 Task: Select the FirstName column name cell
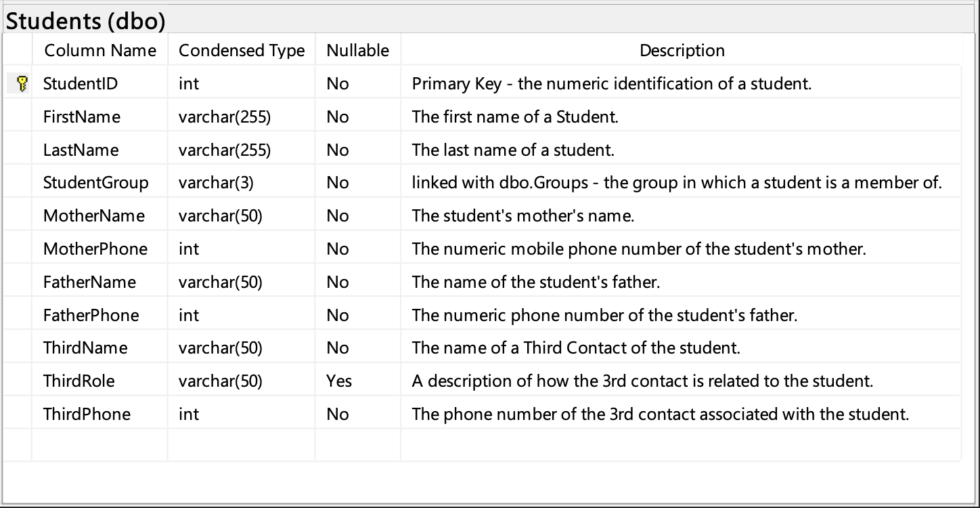tap(82, 117)
